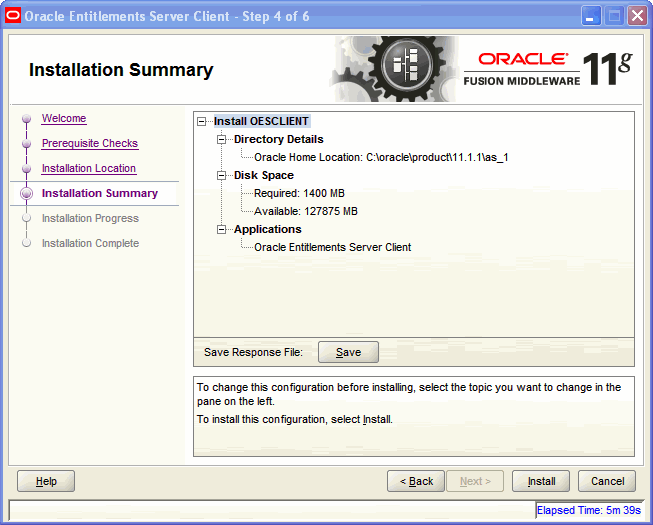Cancel the installation wizard

[607, 481]
